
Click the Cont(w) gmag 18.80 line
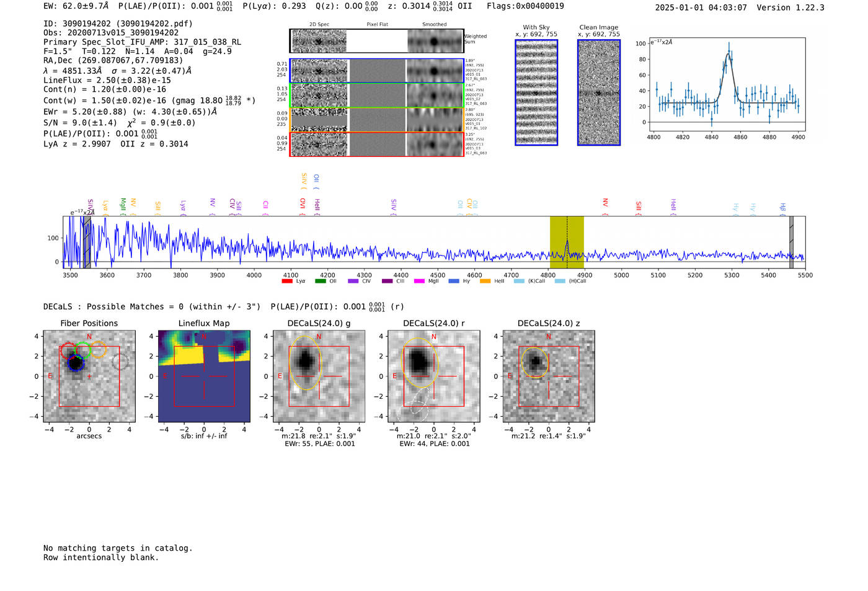149,100
